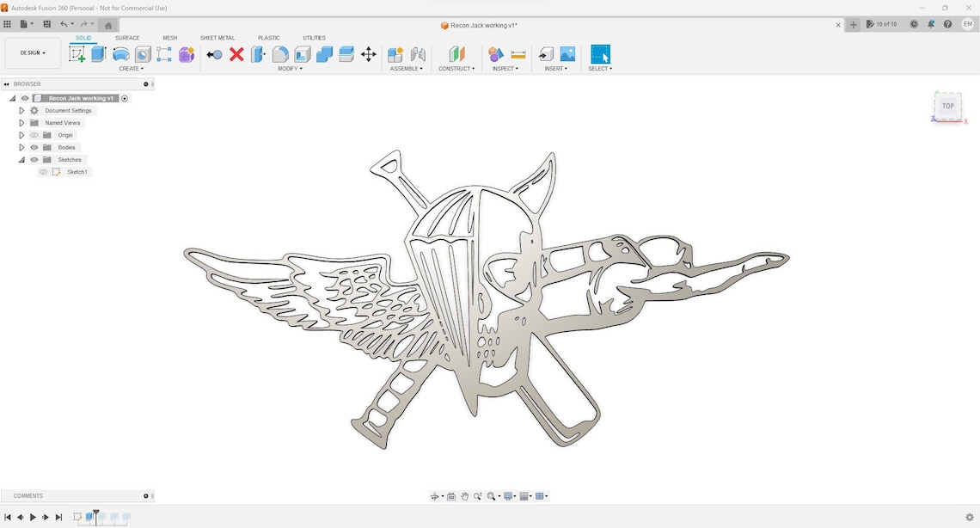Activate the Move/Copy tool
This screenshot has width=980, height=528.
(x=368, y=54)
